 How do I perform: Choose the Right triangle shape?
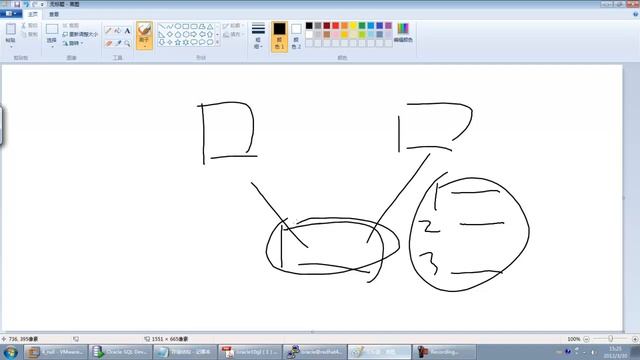pos(162,34)
